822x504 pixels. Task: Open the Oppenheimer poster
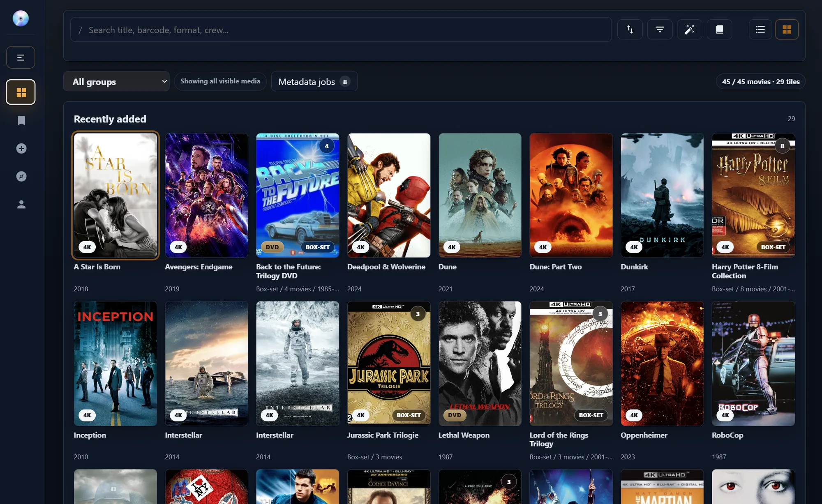click(x=662, y=364)
